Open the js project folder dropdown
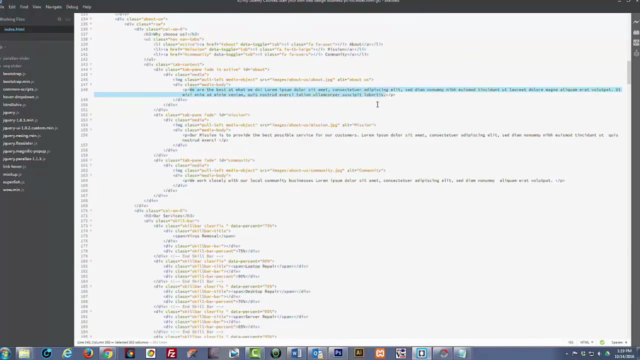640x360 pixels. 2,47
